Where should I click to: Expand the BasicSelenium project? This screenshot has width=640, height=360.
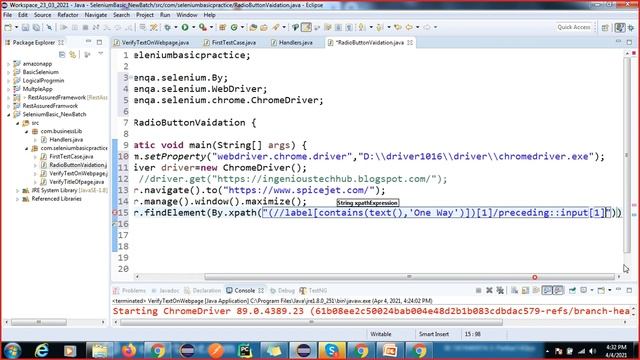pos(9,72)
